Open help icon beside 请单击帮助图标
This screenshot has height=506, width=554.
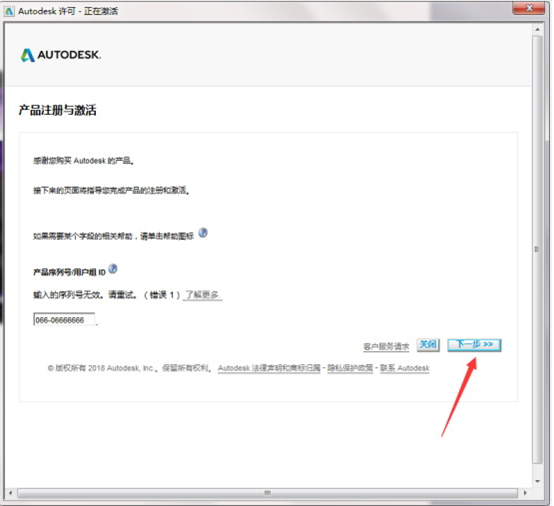pos(203,233)
